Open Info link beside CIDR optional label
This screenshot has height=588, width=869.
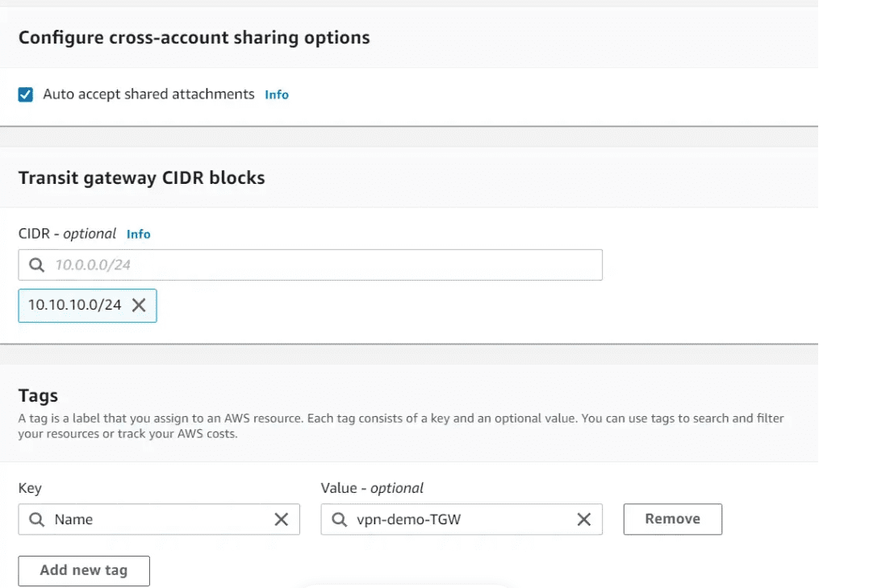[139, 235]
